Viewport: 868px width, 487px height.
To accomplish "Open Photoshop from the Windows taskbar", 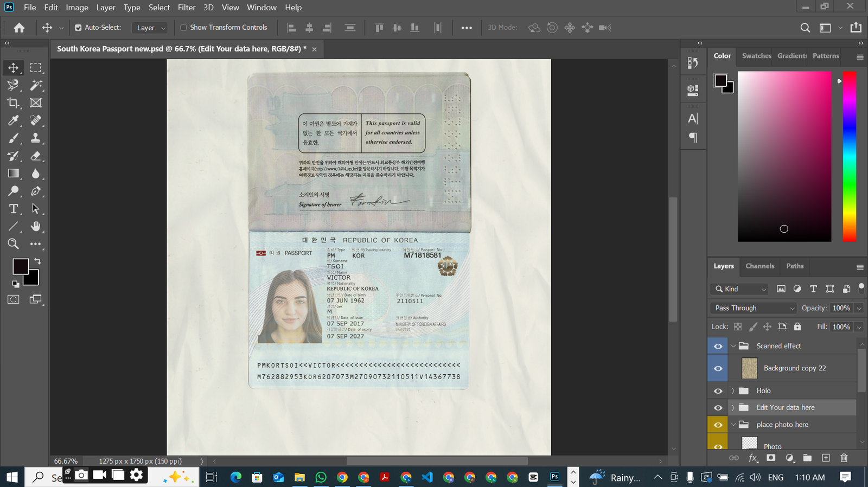I will pos(554,477).
